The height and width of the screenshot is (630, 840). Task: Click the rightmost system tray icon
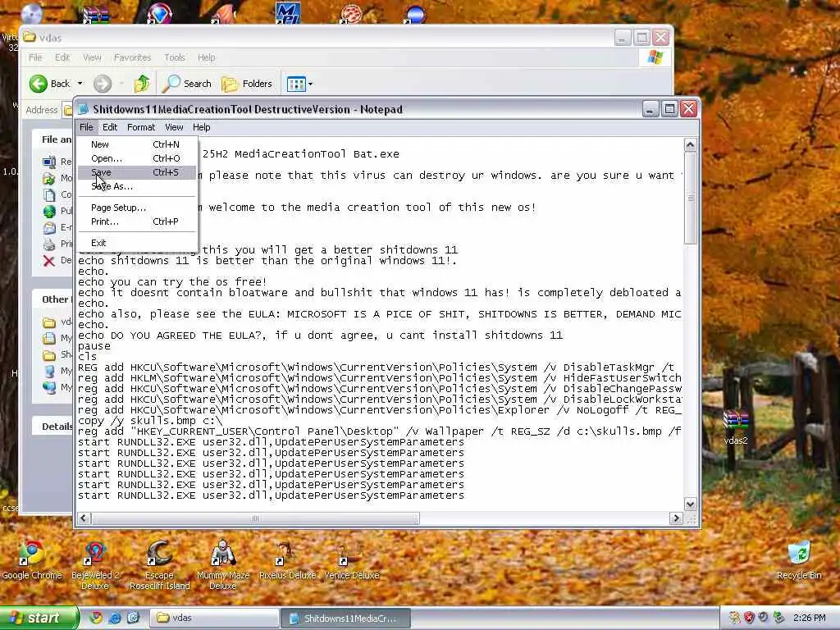click(x=778, y=618)
